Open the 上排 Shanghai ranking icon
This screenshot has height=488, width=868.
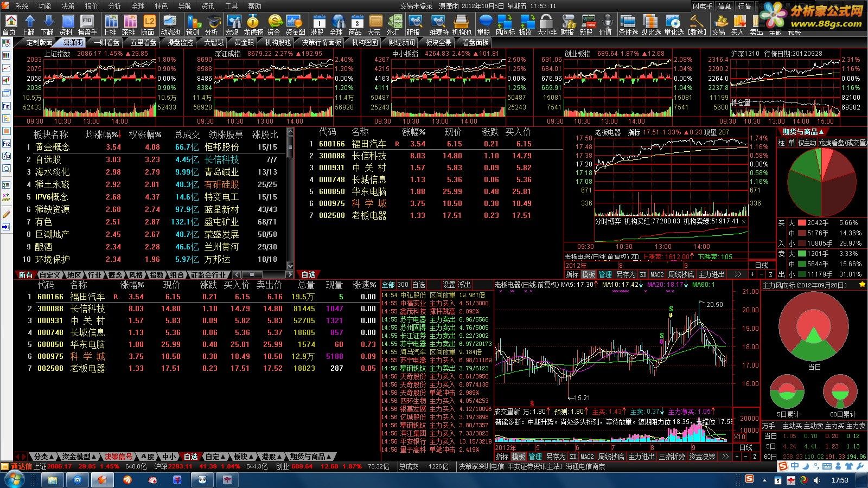click(110, 24)
